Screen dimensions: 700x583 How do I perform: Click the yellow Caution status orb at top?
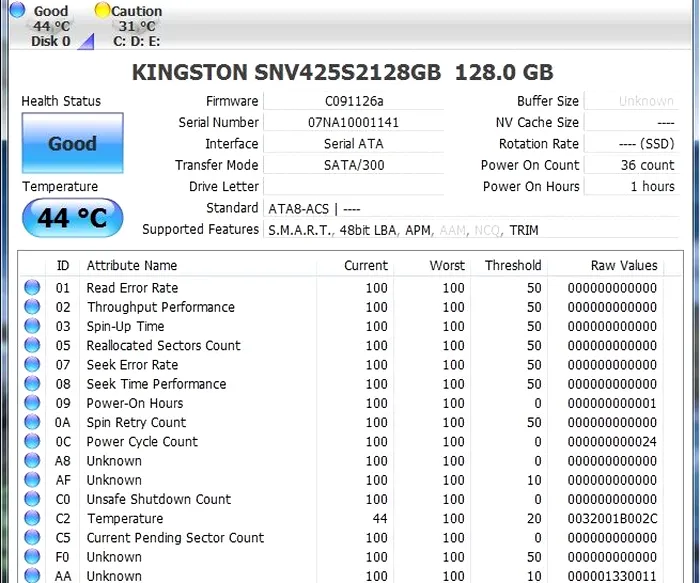(102, 10)
